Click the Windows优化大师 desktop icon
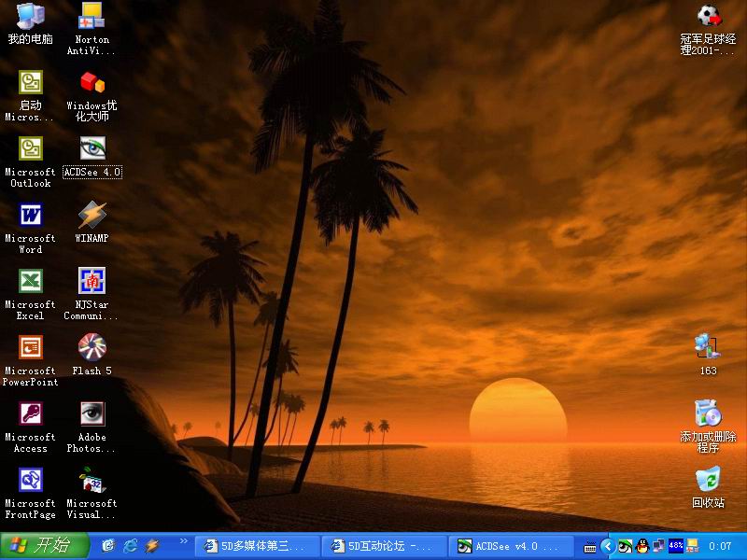 point(92,83)
